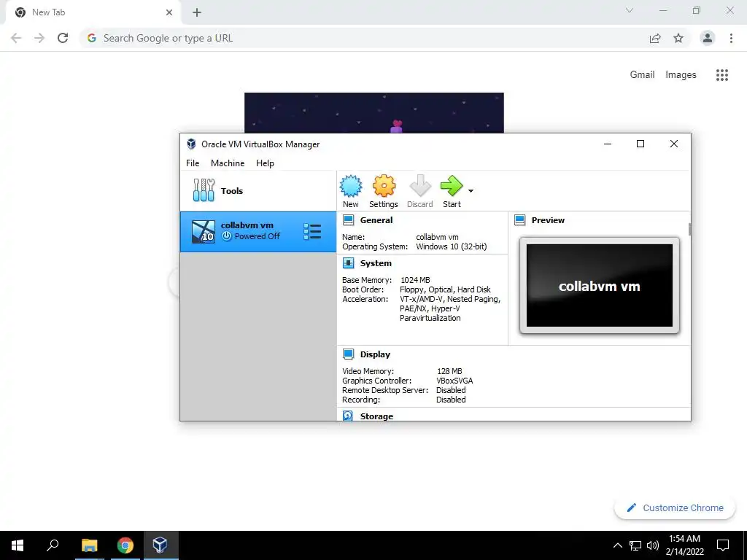Click the System section header

[376, 263]
